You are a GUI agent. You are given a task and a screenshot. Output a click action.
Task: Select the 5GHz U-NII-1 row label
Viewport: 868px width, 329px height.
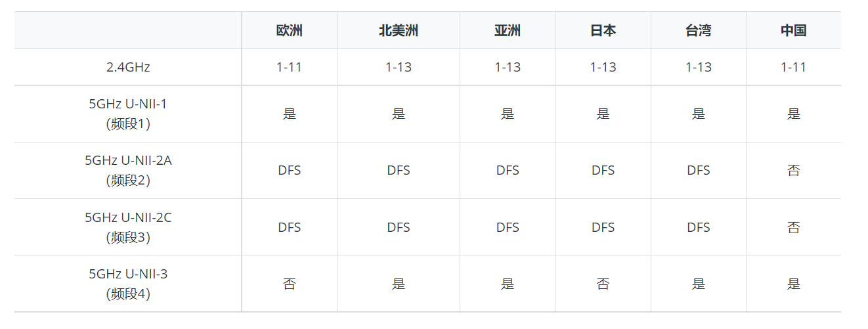coord(128,114)
